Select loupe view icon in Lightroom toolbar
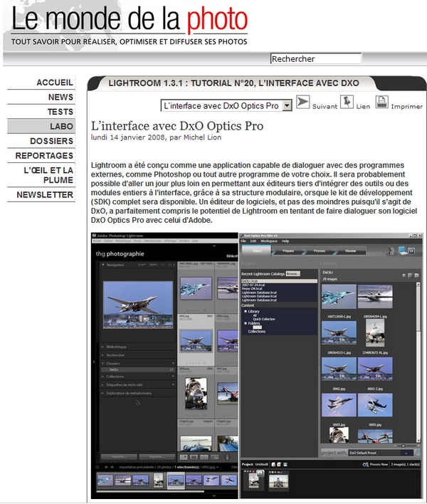427x504 pixels. (x=194, y=457)
